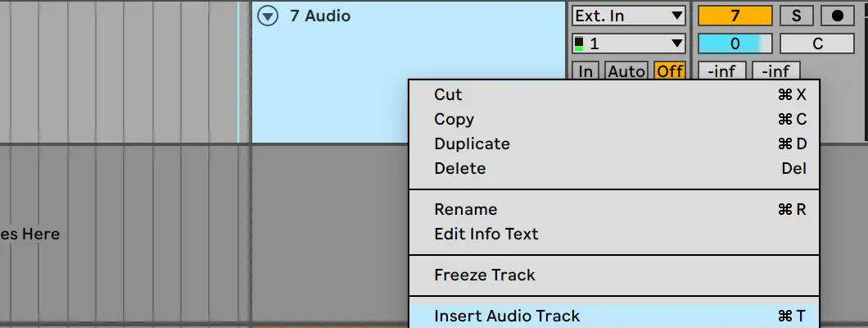Choose Copy from the context menu
The image size is (868, 328).
[454, 119]
